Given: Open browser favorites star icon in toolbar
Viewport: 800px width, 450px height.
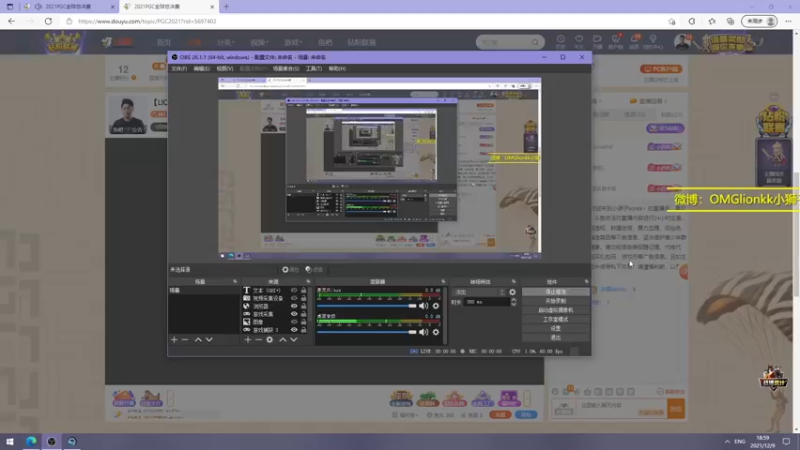Looking at the screenshot, I should pyautogui.click(x=712, y=21).
